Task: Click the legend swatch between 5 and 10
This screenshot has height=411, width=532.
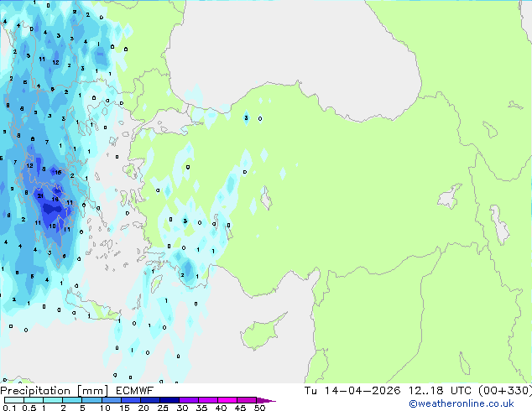Action: pos(91,400)
